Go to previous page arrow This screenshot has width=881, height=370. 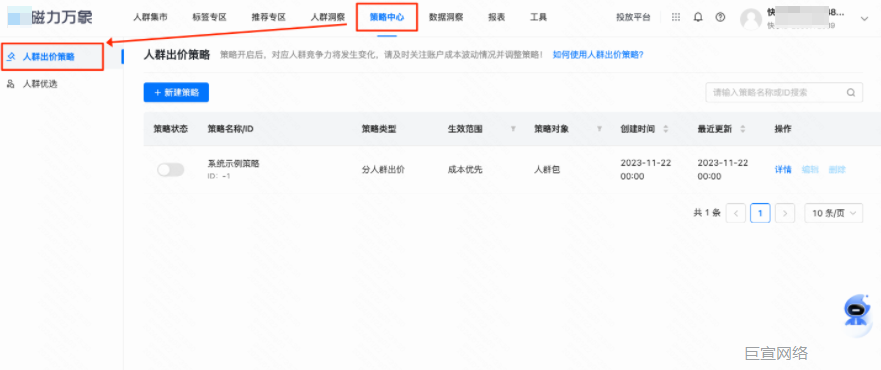click(x=735, y=213)
